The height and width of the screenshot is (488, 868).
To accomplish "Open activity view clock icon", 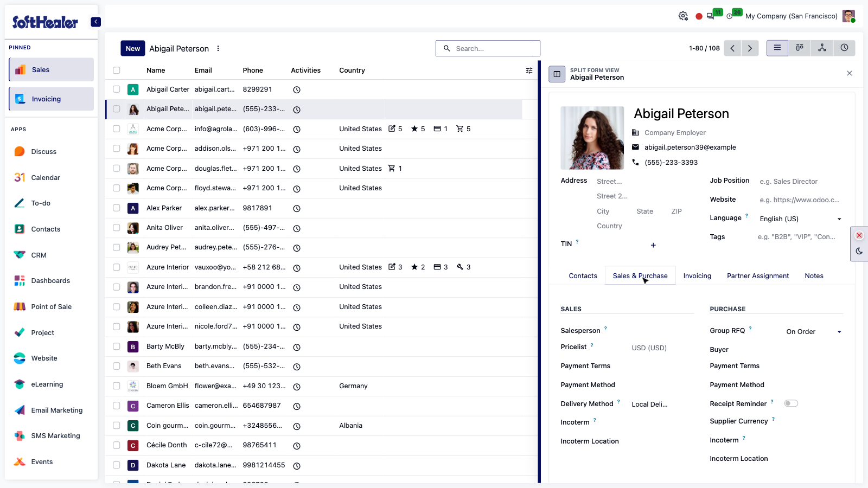I will [844, 48].
